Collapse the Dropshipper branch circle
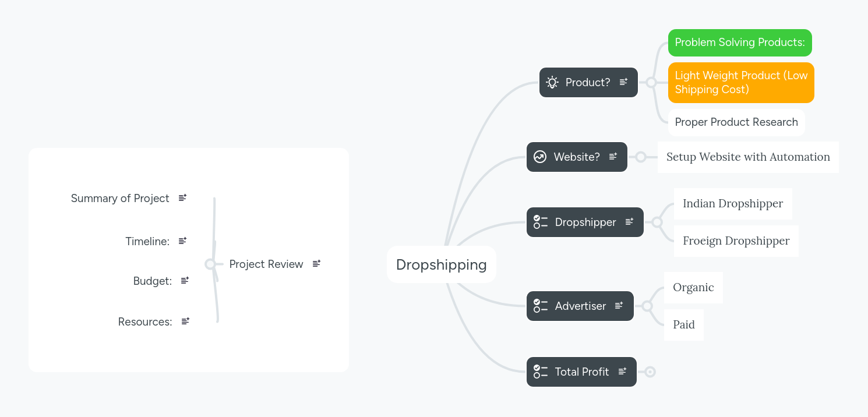 (x=658, y=222)
